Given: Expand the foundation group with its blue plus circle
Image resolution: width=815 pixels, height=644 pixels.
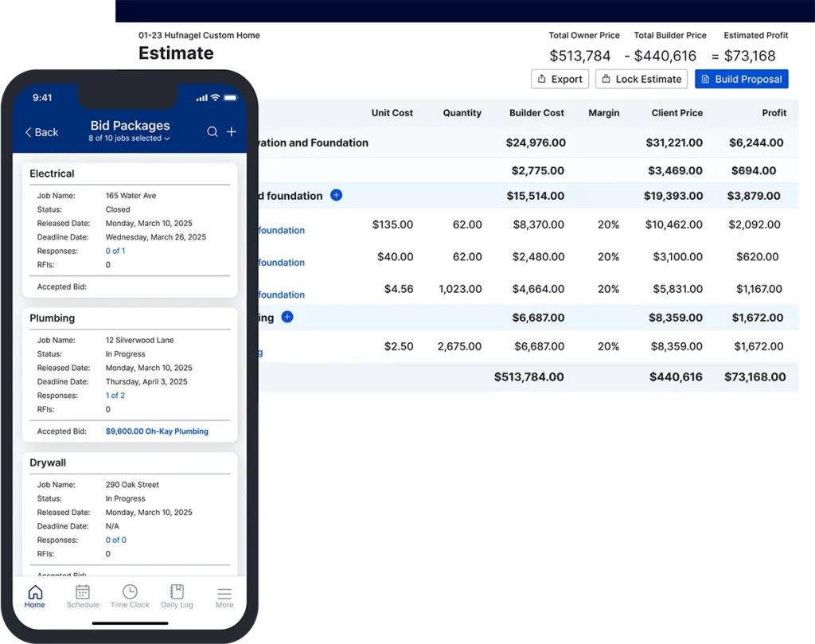Looking at the screenshot, I should tap(335, 195).
